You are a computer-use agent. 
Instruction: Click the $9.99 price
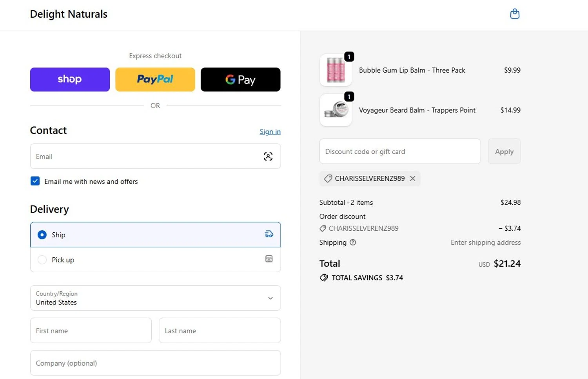[x=512, y=70]
